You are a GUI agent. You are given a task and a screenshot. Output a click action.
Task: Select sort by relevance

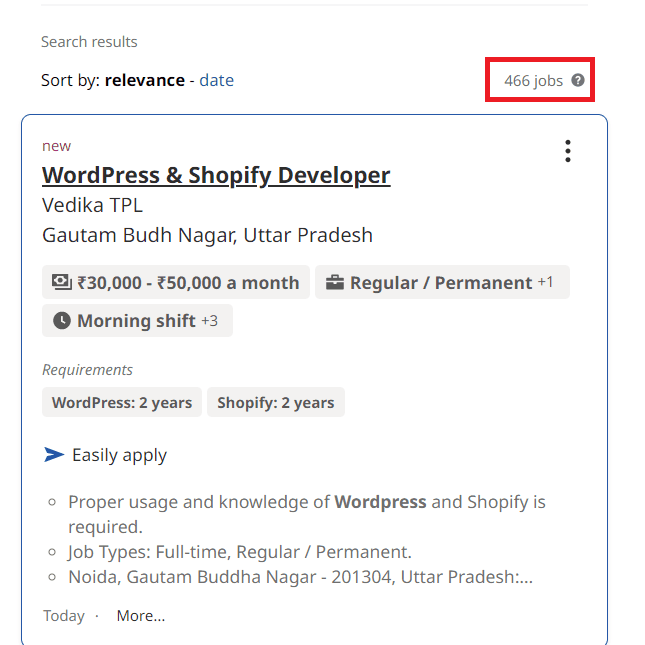pyautogui.click(x=145, y=80)
